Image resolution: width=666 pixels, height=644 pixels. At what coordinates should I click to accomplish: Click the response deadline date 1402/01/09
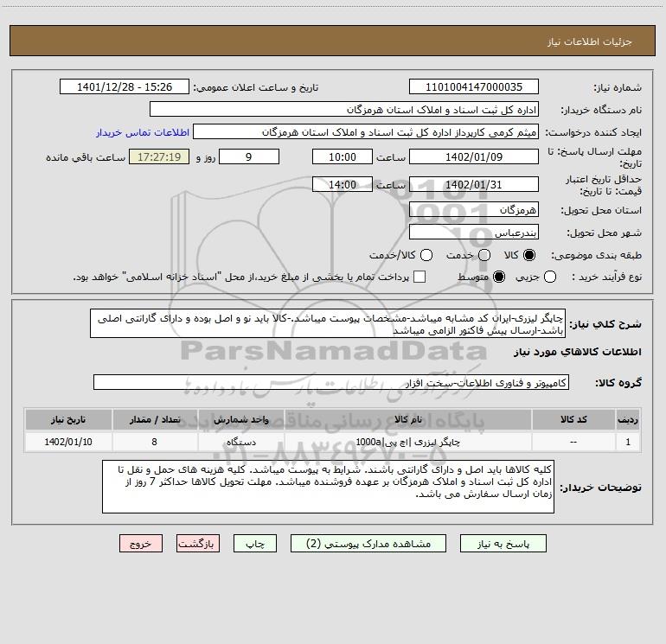point(474,157)
